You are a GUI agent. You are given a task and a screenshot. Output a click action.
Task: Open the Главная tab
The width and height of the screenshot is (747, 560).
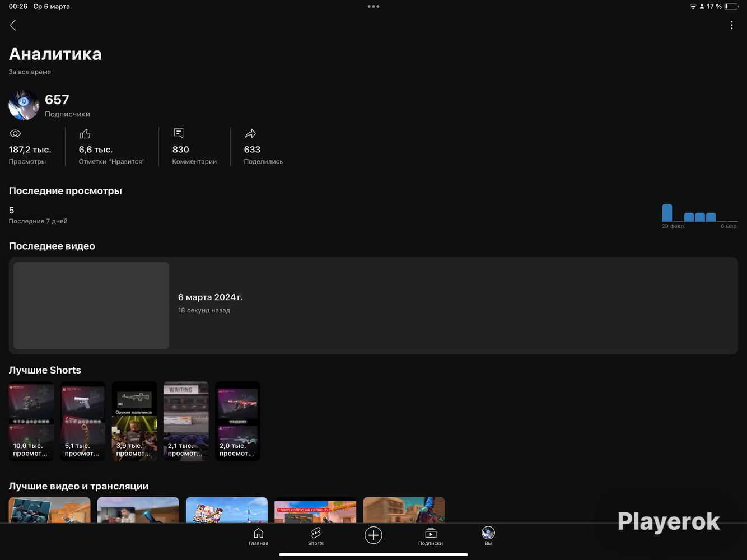pyautogui.click(x=258, y=536)
